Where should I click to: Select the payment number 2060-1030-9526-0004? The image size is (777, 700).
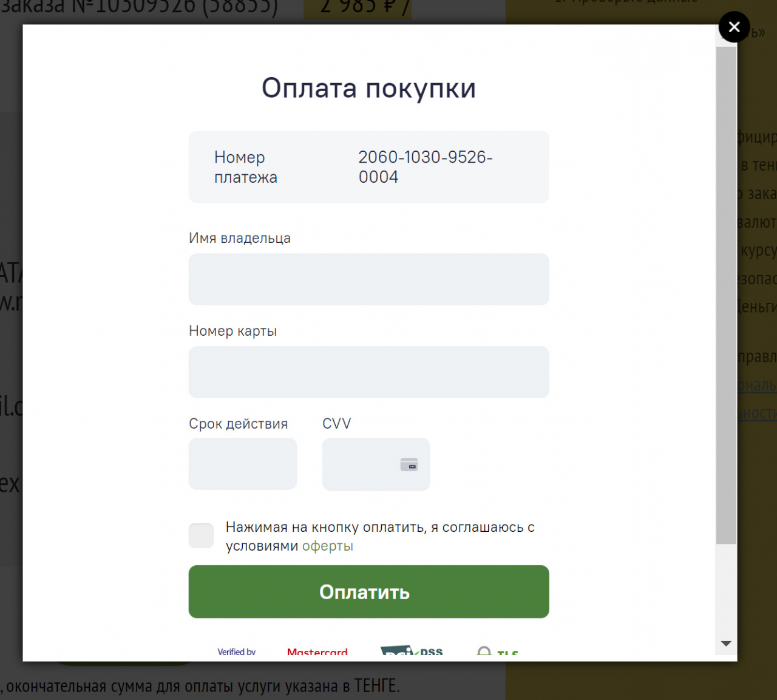pyautogui.click(x=426, y=167)
